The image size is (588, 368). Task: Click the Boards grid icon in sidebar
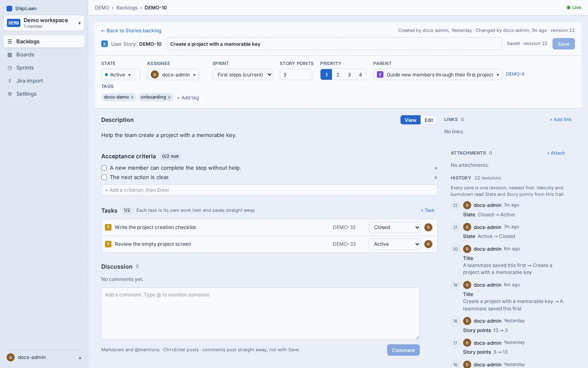point(10,55)
